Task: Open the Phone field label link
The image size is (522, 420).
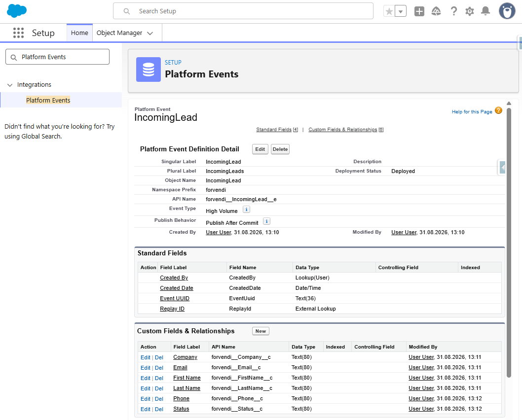Action: (x=181, y=398)
